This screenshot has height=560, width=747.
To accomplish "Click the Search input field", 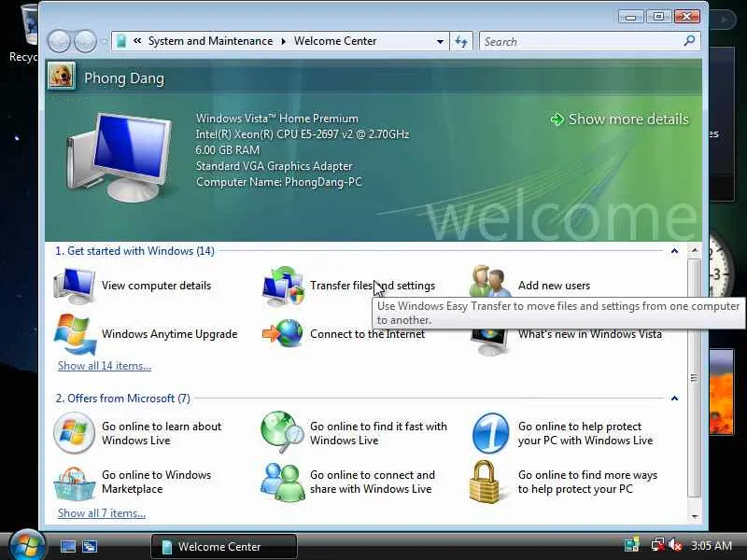I will point(581,41).
